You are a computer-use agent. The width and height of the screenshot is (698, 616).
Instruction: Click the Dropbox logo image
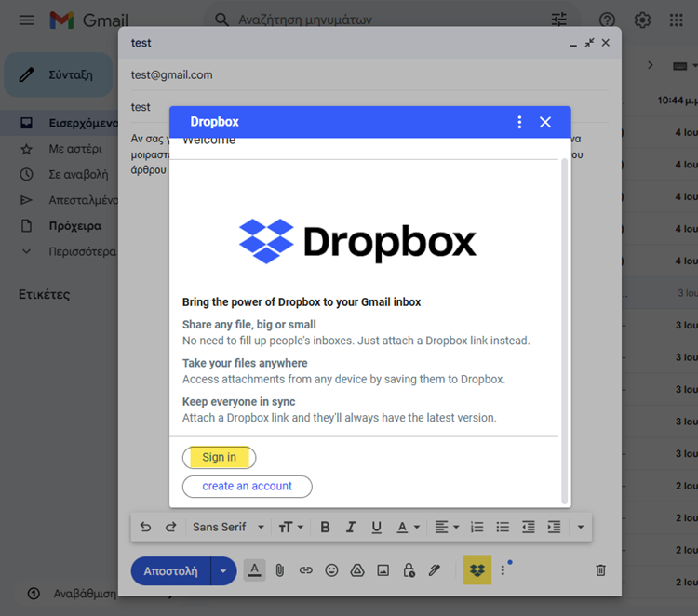click(x=358, y=241)
